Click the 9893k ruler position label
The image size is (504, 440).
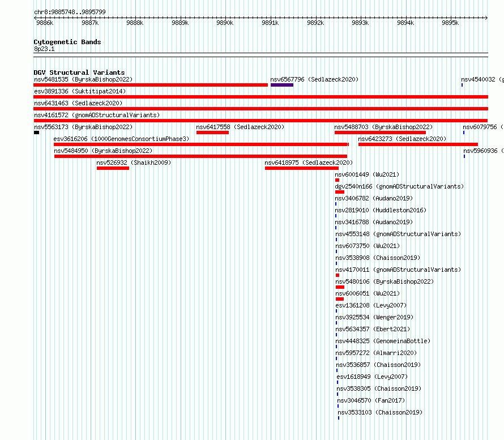pos(360,23)
